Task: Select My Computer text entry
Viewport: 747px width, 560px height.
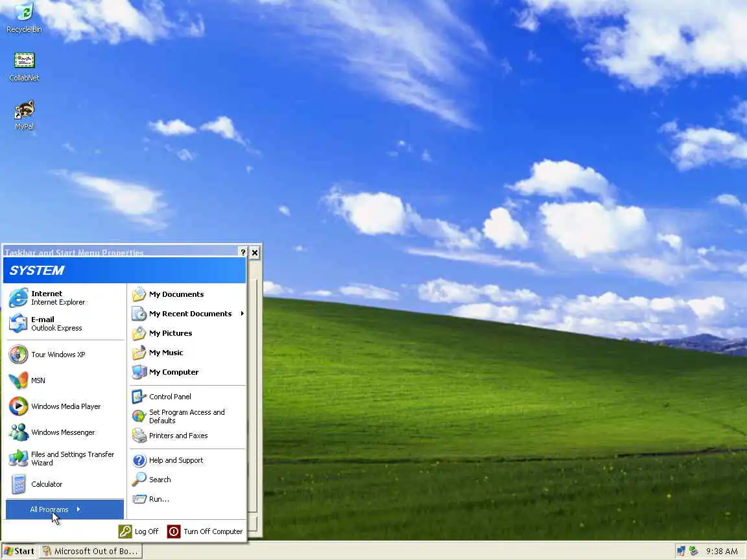Action: point(173,372)
